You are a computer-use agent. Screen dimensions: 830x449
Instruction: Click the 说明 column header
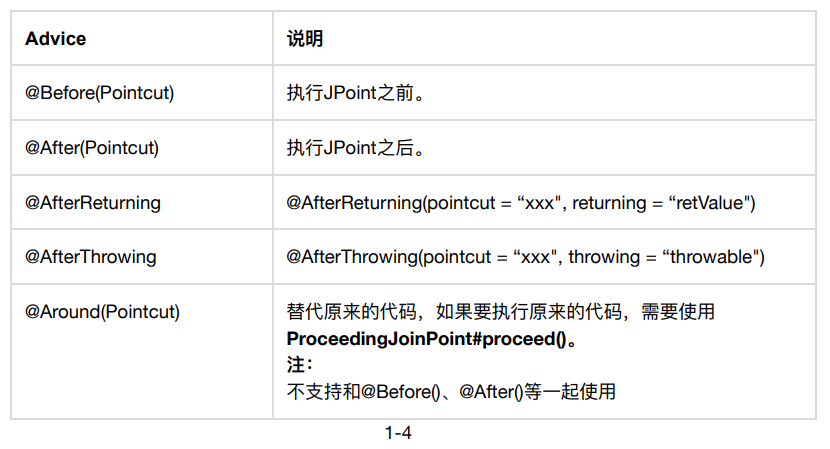(305, 39)
